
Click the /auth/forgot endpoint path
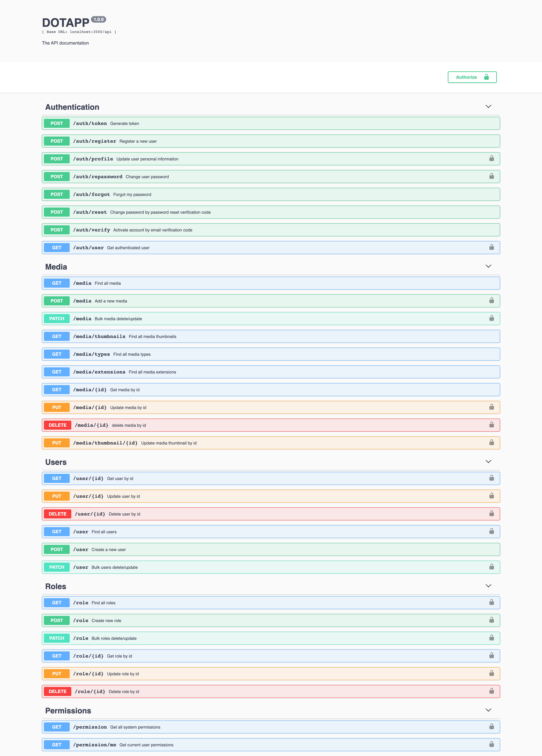coord(91,194)
